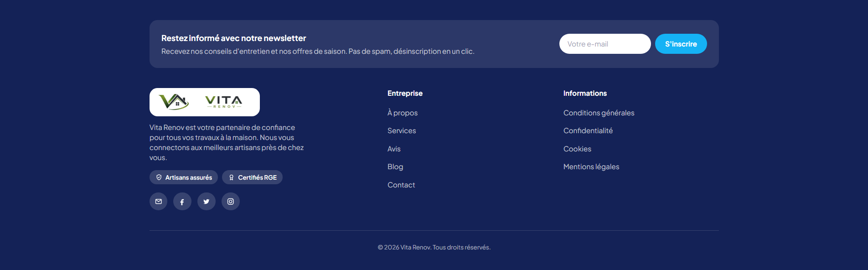This screenshot has height=270, width=868.
Task: Open the Services footer link
Action: click(402, 130)
